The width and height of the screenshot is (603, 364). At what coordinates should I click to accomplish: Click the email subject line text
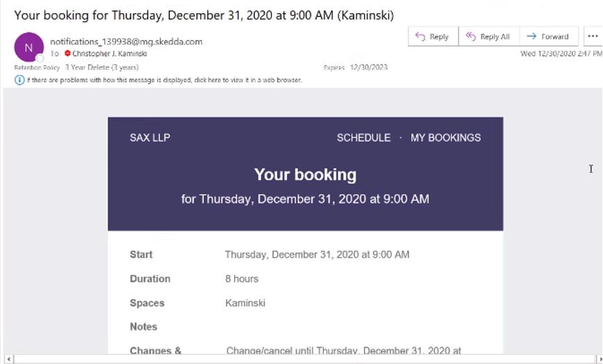pos(204,15)
